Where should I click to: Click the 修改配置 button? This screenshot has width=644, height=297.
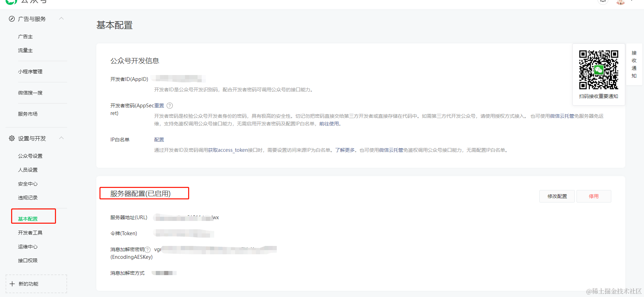pos(557,196)
